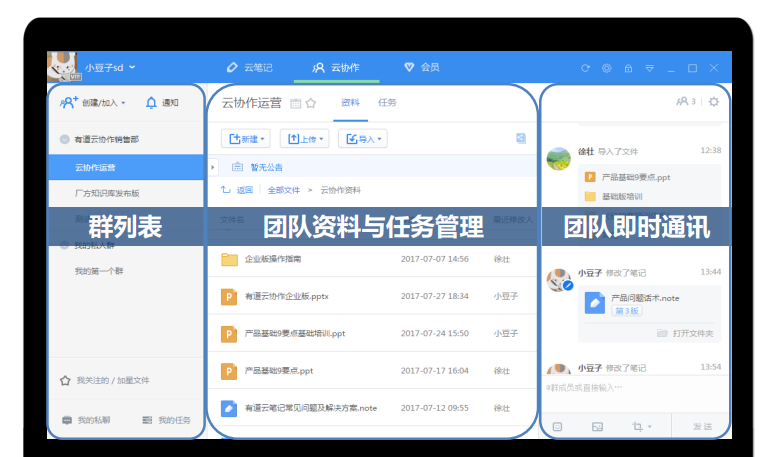This screenshot has width=773, height=457.
Task: Open the title bar dropdown menu icon
Action: [650, 69]
